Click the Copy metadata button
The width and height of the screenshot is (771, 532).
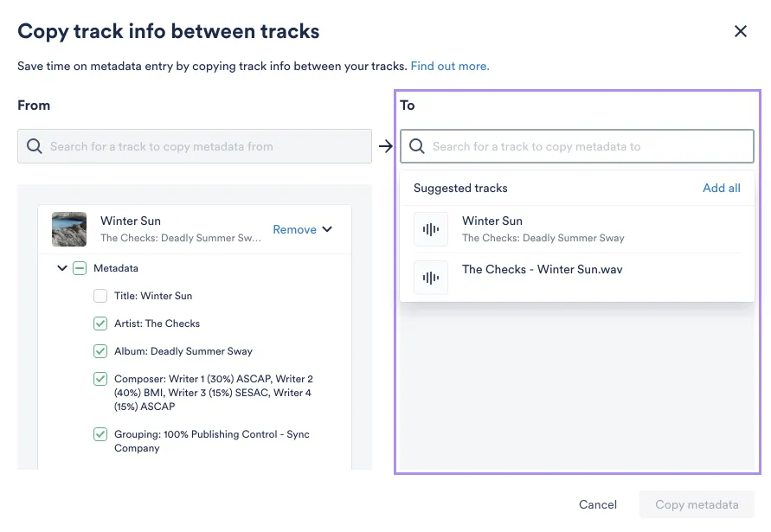coord(697,504)
